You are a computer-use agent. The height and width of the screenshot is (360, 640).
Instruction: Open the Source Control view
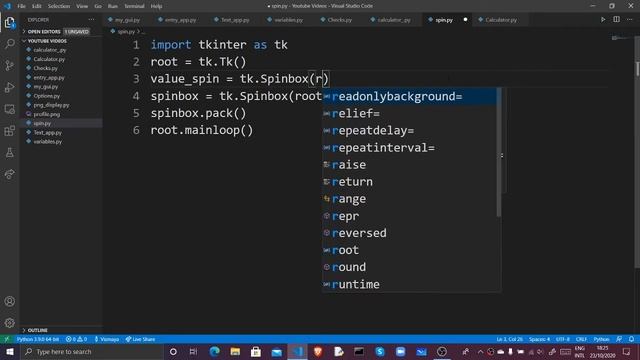point(10,66)
